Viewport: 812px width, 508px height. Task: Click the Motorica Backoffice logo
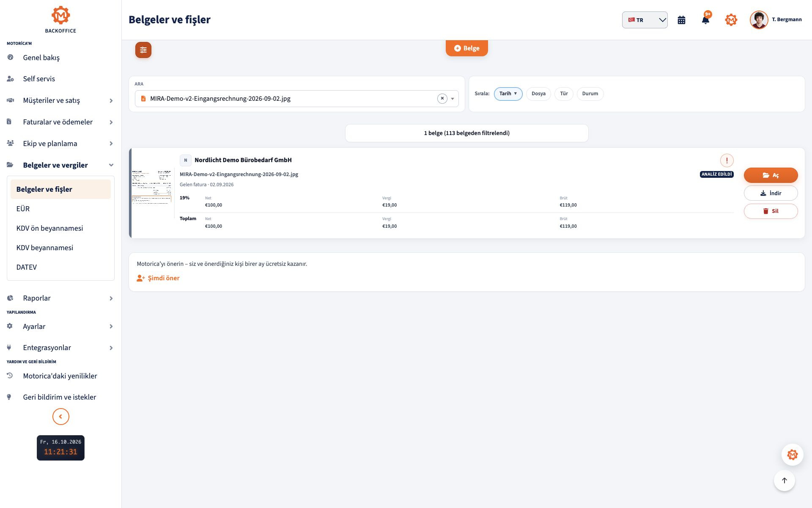(60, 20)
